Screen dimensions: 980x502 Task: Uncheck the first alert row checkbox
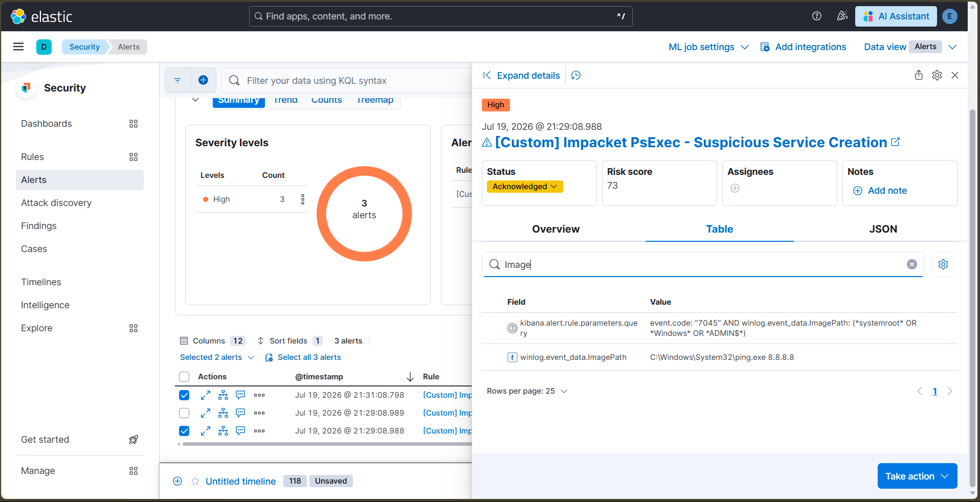point(184,395)
